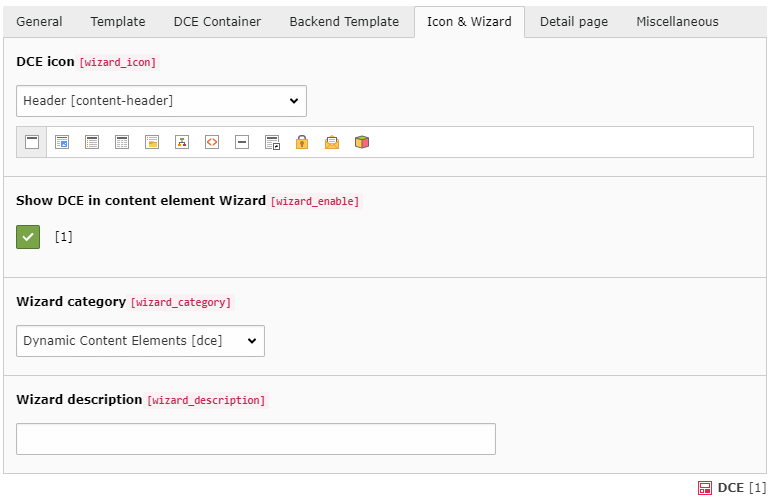Switch to the Miscellaneous tab
This screenshot has width=772, height=499.
pos(677,22)
